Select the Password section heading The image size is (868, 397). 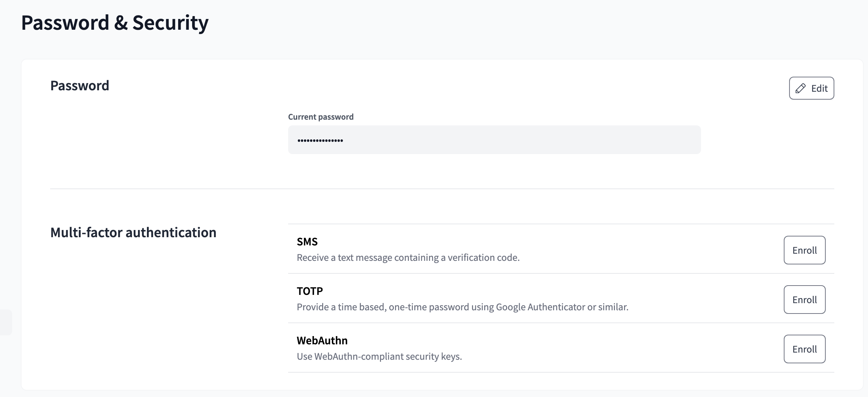pos(80,85)
